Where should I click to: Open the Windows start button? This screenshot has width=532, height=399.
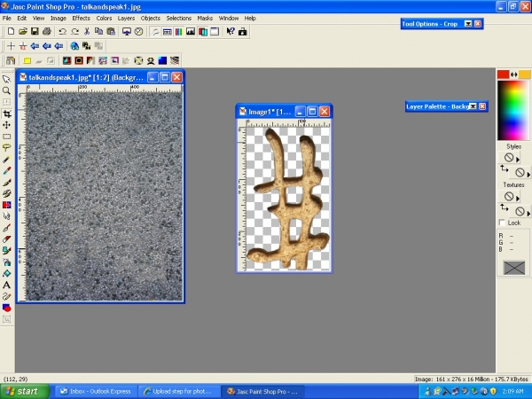tap(24, 392)
